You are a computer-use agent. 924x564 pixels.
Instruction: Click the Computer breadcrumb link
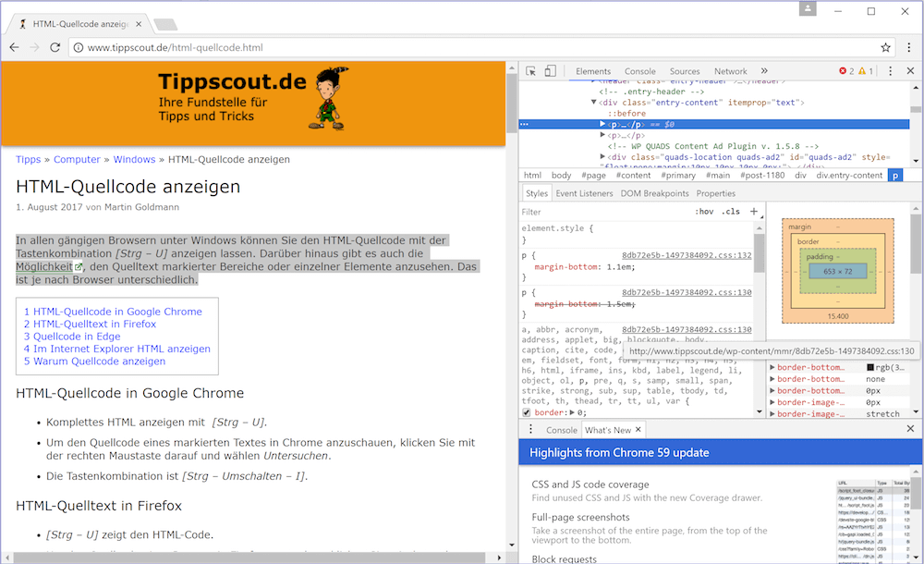(x=78, y=159)
